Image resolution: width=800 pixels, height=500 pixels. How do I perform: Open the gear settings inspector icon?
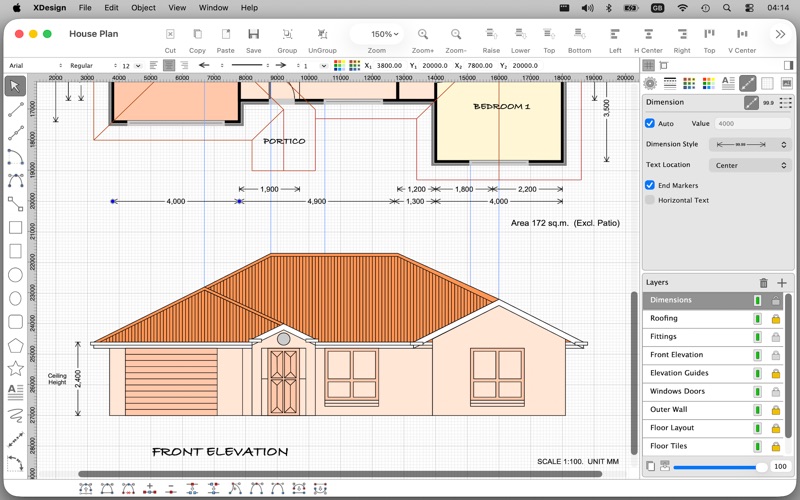(x=650, y=83)
